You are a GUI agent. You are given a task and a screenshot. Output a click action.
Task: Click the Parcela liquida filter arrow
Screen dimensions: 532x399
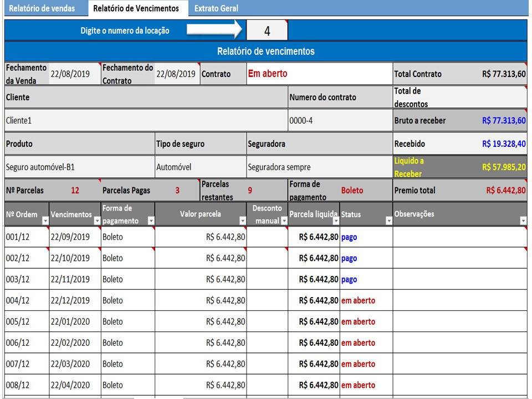(x=336, y=221)
